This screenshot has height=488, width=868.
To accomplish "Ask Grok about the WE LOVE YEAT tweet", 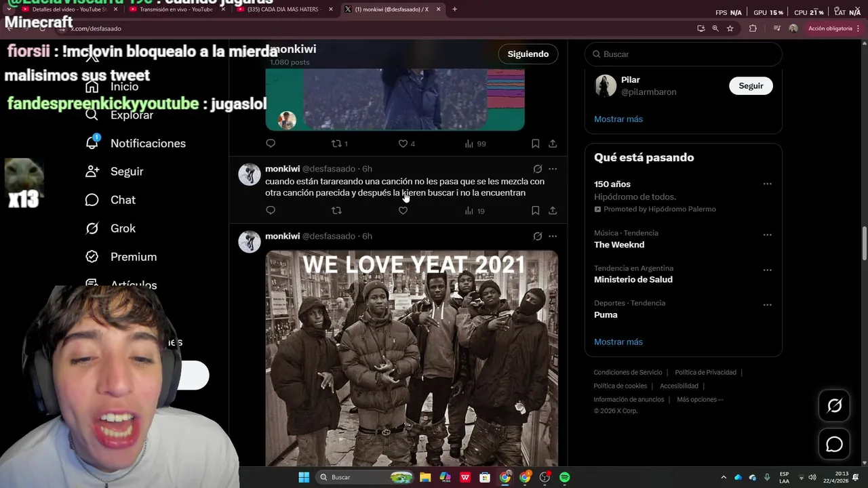I will click(x=537, y=236).
